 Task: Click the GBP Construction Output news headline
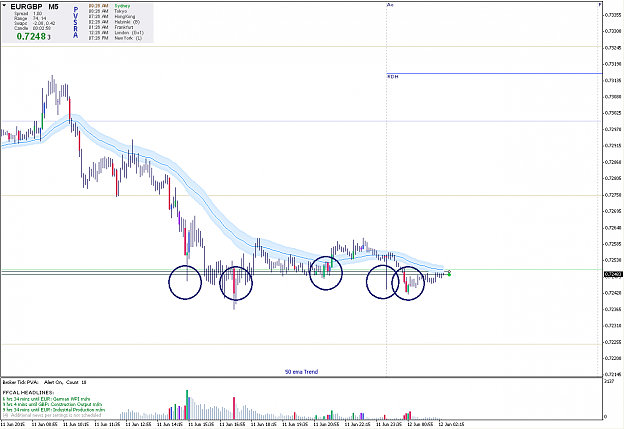[x=52, y=404]
